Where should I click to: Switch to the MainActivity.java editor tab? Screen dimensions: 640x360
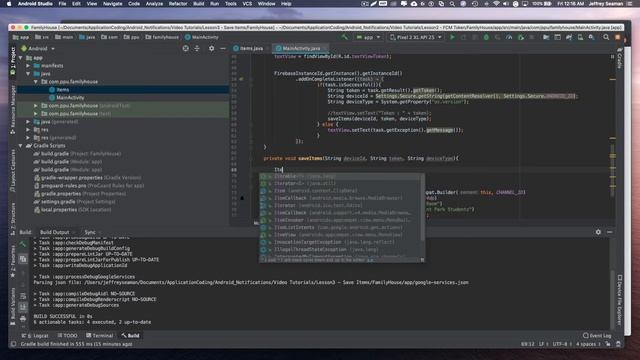pyautogui.click(x=301, y=48)
